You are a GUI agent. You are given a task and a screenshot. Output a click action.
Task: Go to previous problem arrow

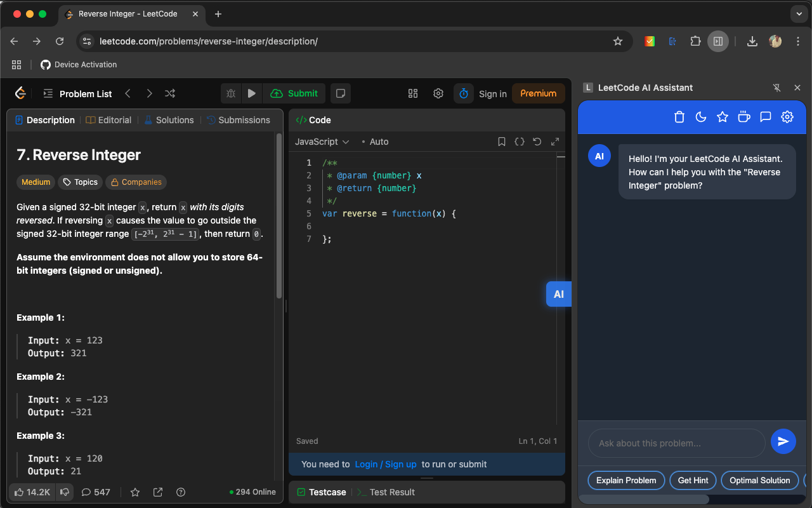coord(128,93)
